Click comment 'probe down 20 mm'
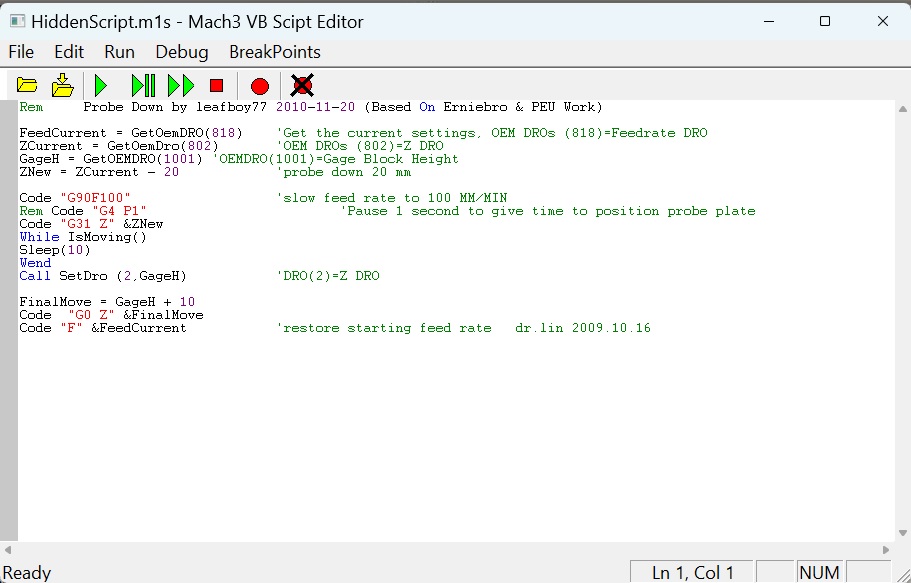 343,172
